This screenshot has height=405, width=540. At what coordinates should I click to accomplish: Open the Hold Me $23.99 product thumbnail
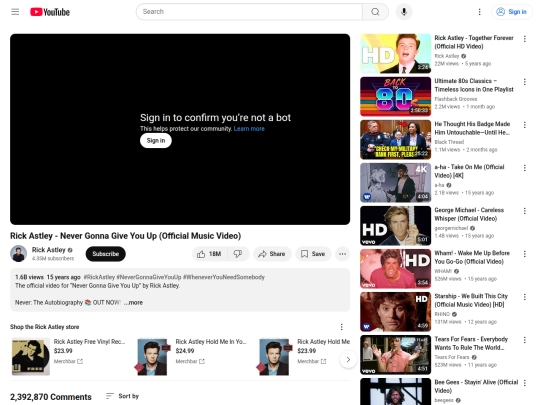click(x=274, y=357)
